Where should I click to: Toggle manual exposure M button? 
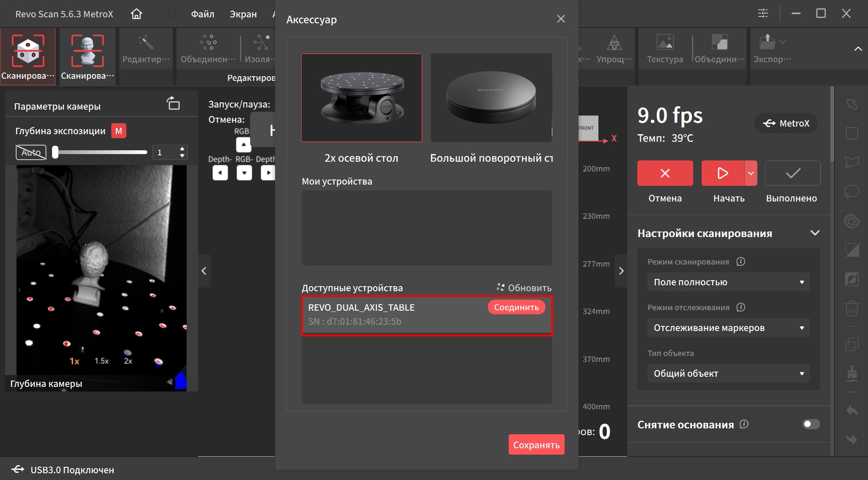118,131
